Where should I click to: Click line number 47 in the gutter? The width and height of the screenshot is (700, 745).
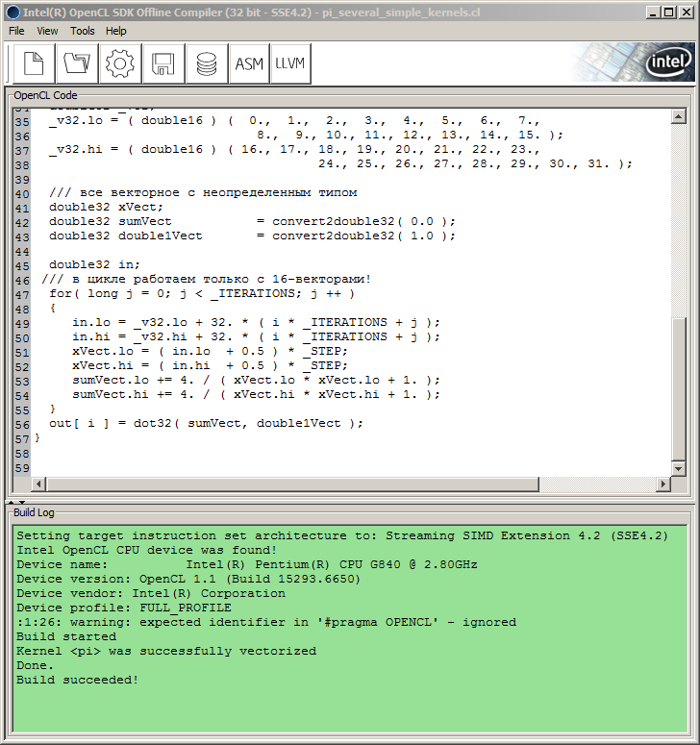pyautogui.click(x=22, y=294)
